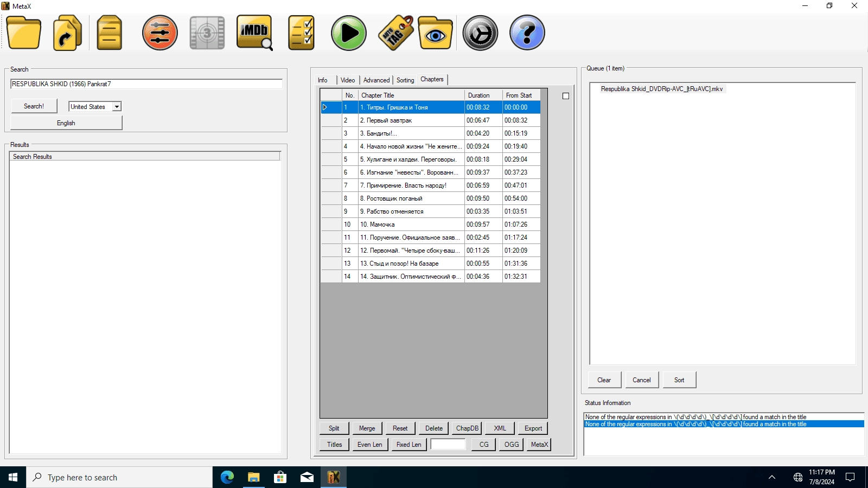Select chapter '8. Ростовщик поганый'

click(x=411, y=198)
